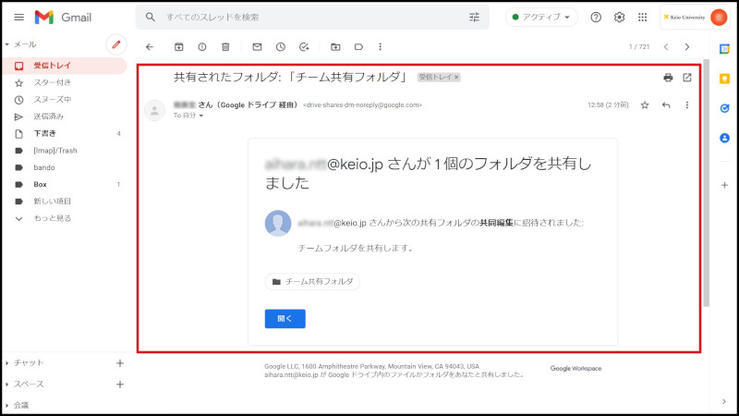Snooze this email using clock icon

click(280, 47)
